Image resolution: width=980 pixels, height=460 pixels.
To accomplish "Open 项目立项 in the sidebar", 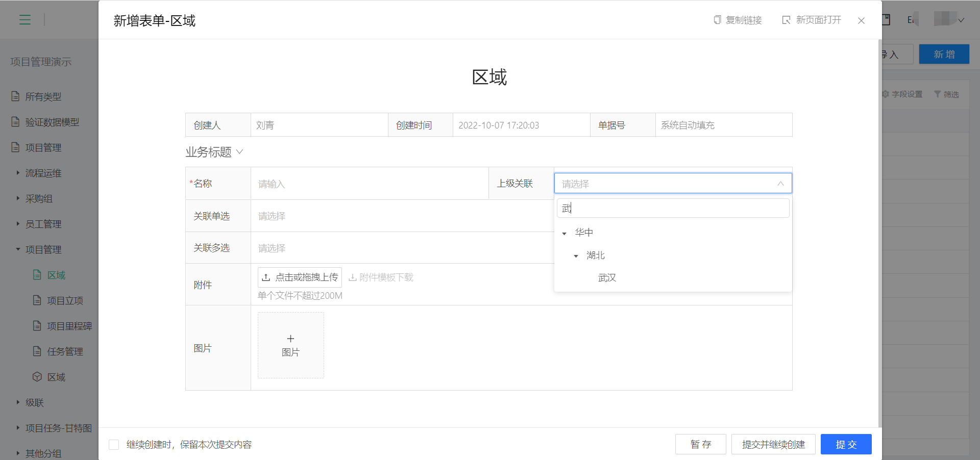I will pyautogui.click(x=65, y=300).
